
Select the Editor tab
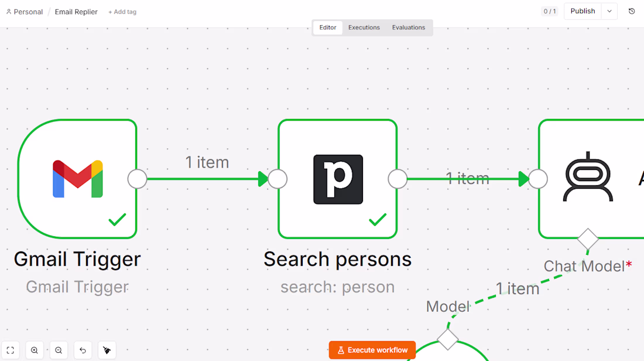click(328, 28)
